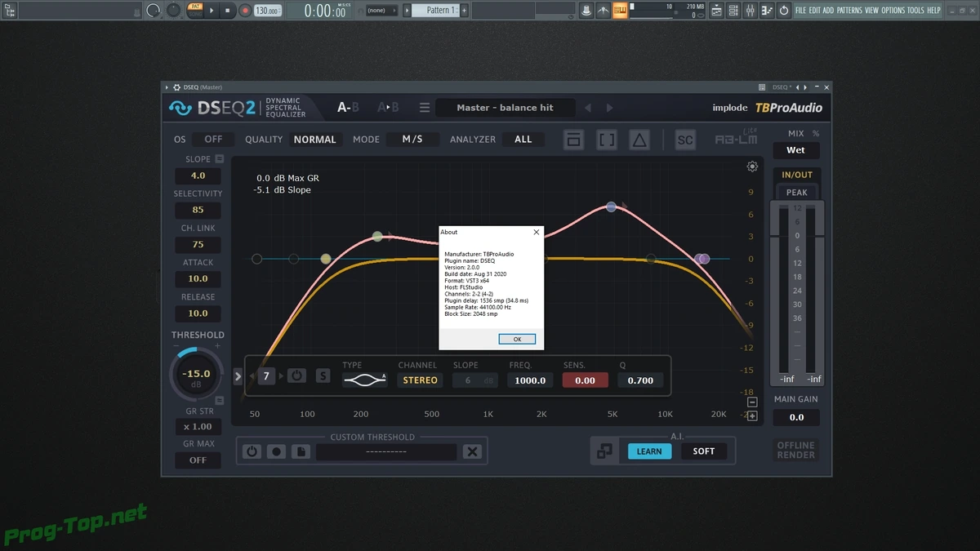Edit band SENS. value 0.00
980x551 pixels.
click(x=585, y=380)
